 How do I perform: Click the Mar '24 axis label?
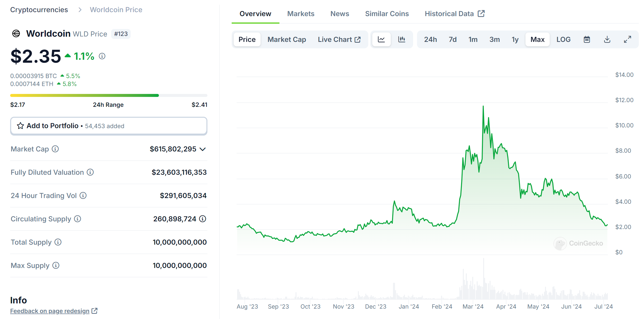coord(473,306)
